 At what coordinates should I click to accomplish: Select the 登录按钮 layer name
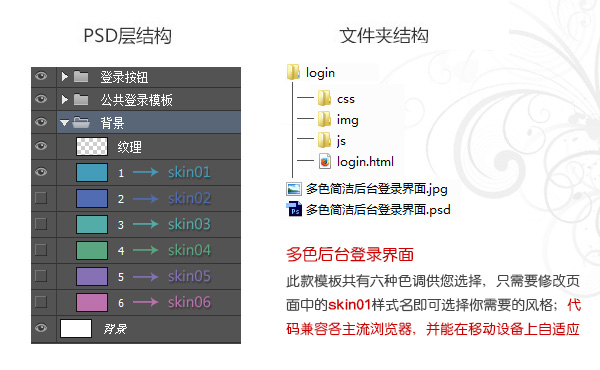pyautogui.click(x=124, y=77)
